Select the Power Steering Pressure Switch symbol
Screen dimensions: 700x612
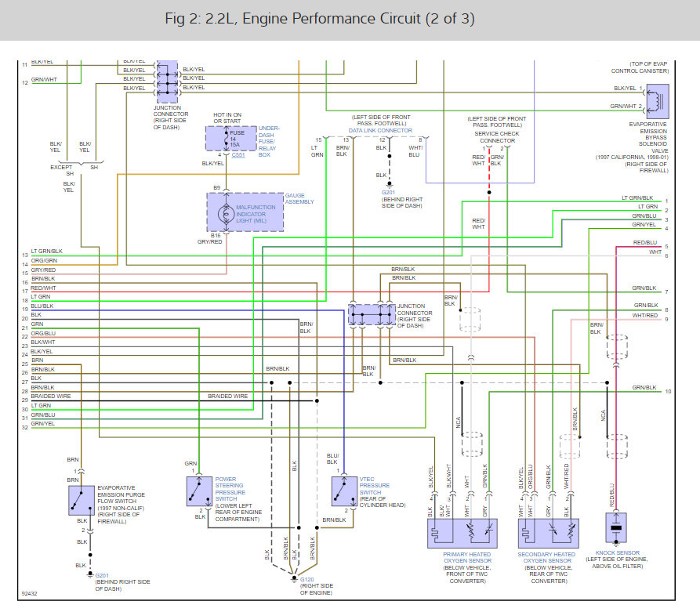[199, 491]
